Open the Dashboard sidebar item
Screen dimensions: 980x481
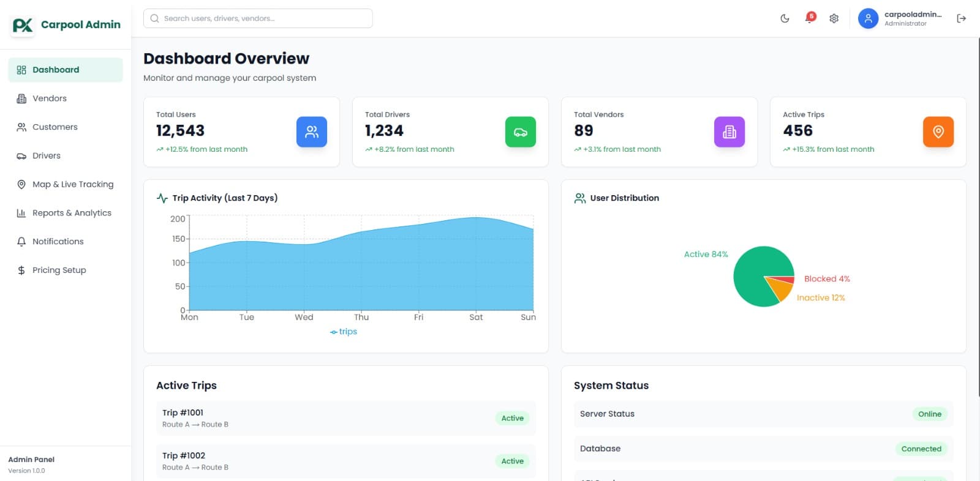[66, 70]
